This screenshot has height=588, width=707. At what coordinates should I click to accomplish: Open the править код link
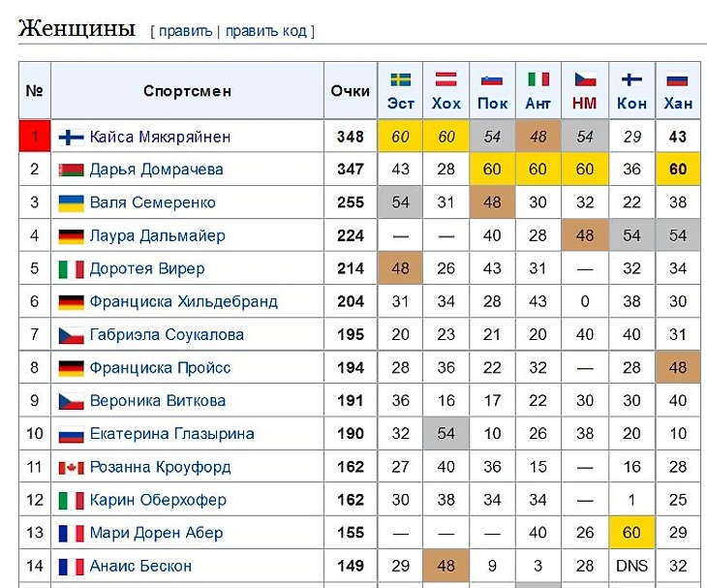click(x=266, y=31)
